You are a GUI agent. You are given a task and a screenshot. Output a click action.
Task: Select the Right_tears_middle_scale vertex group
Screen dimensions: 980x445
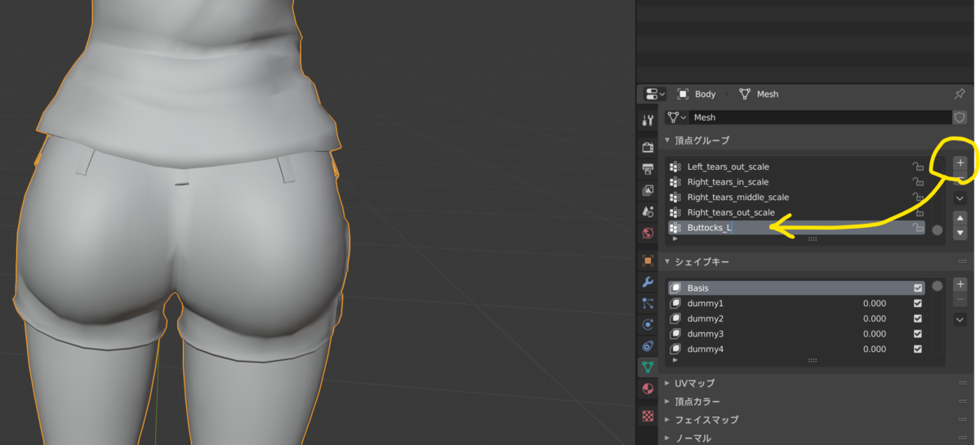[797, 197]
